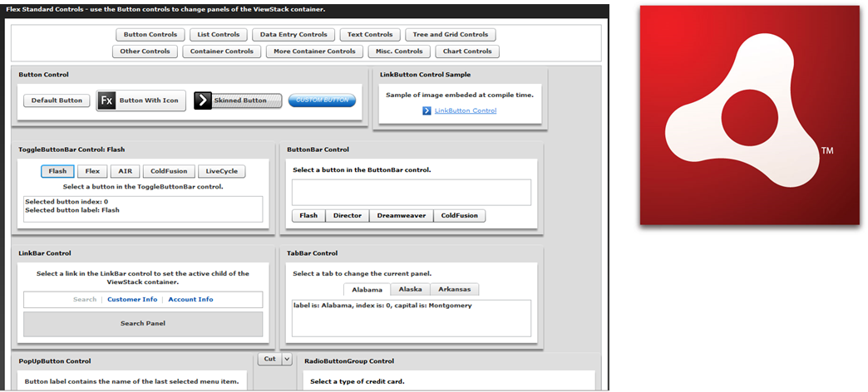Viewport: 868px width, 392px height.
Task: Switch to the Arkansas tab
Action: tap(455, 289)
